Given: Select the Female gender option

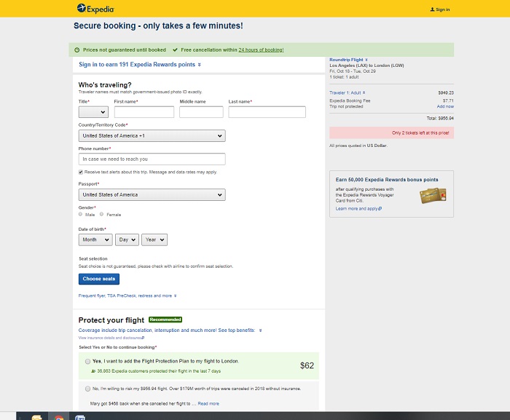Looking at the screenshot, I should tap(101, 214).
